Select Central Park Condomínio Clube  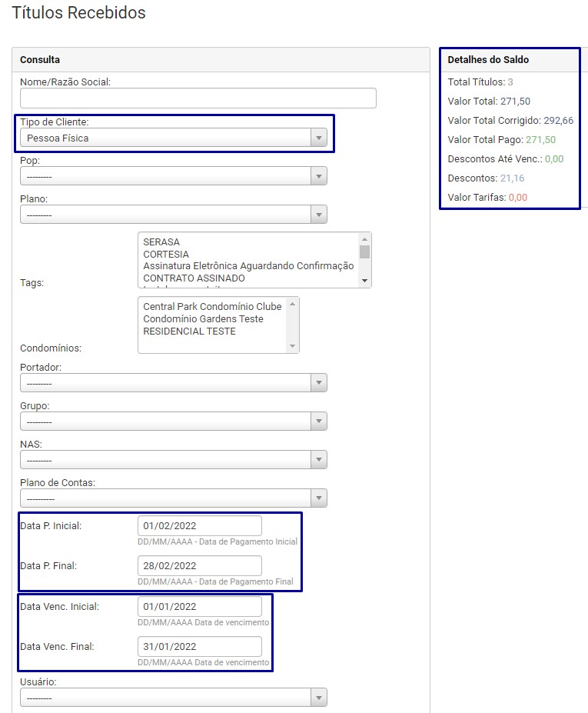[212, 307]
